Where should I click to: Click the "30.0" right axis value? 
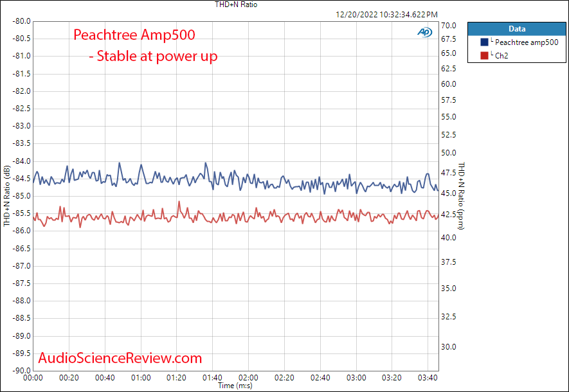[449, 346]
